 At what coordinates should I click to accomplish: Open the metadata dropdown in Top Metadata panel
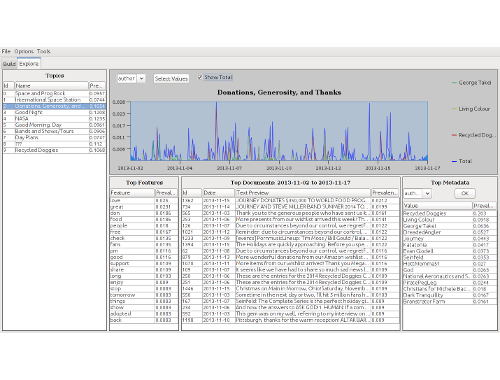tap(417, 193)
